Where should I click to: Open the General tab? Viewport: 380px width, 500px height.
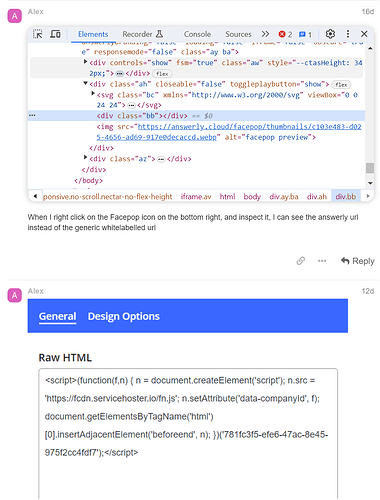(57, 316)
